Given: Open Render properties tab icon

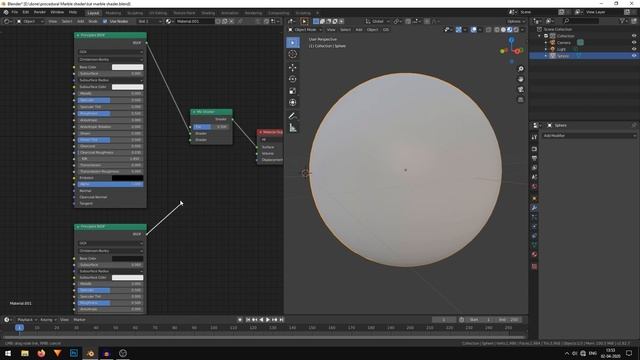Looking at the screenshot, I should pos(534,149).
